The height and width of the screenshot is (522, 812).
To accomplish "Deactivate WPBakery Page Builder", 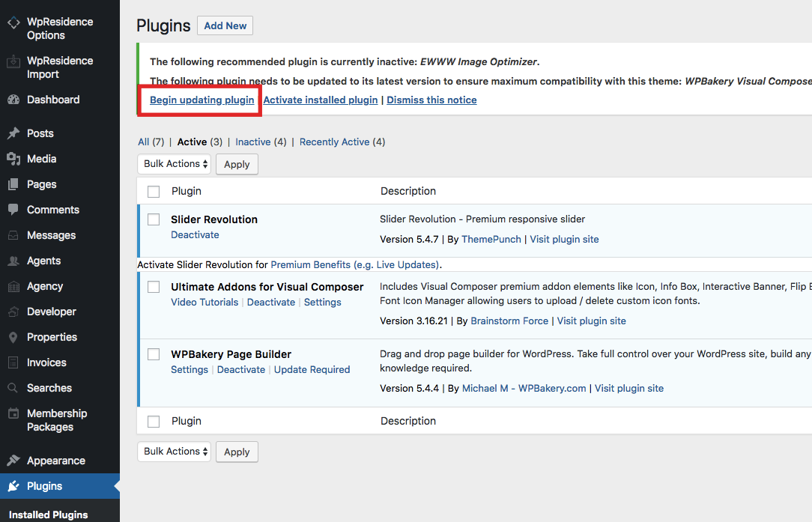I will tap(241, 370).
